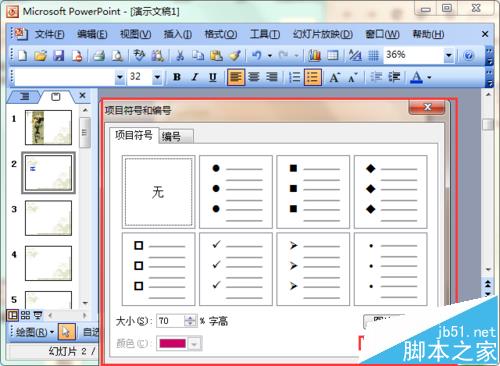Open bullet color dropdown arrow
The image size is (500, 366).
(195, 344)
